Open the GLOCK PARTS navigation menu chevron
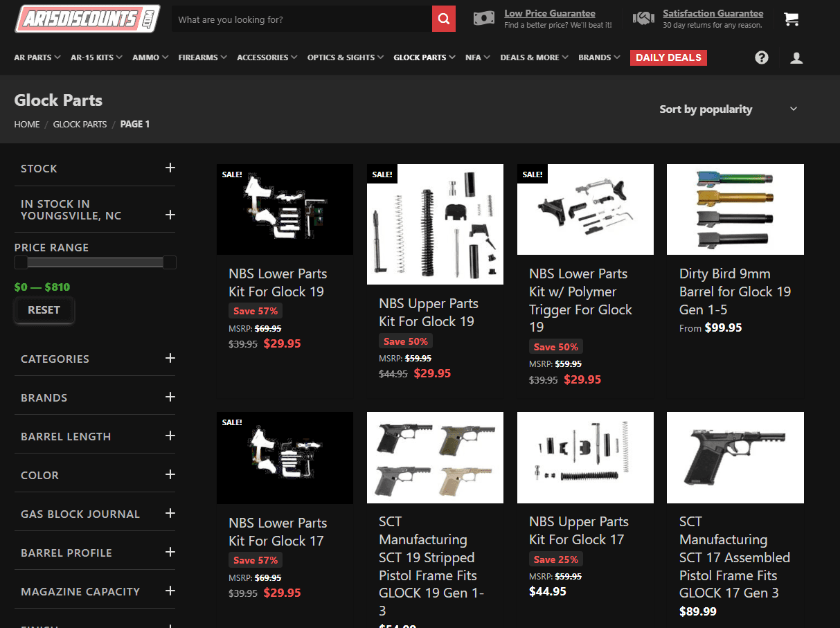 [x=454, y=57]
